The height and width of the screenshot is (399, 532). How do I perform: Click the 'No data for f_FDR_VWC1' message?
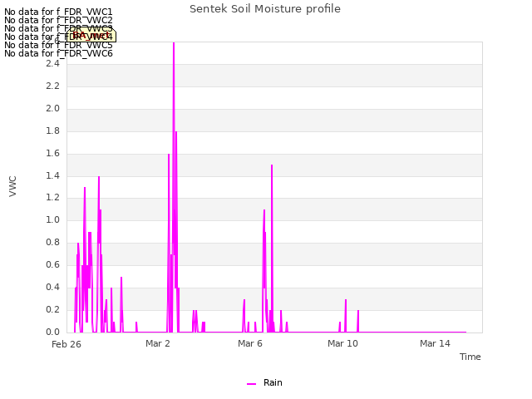(x=58, y=12)
